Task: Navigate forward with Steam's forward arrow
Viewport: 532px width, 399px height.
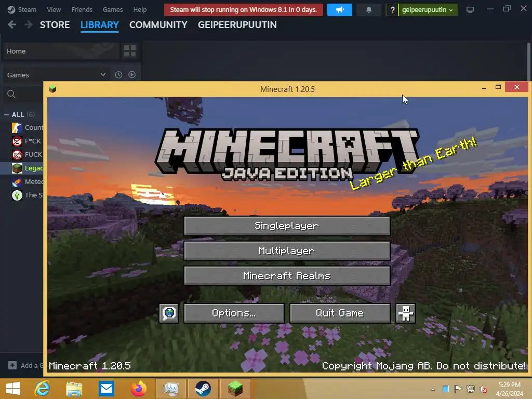Action: tap(29, 24)
